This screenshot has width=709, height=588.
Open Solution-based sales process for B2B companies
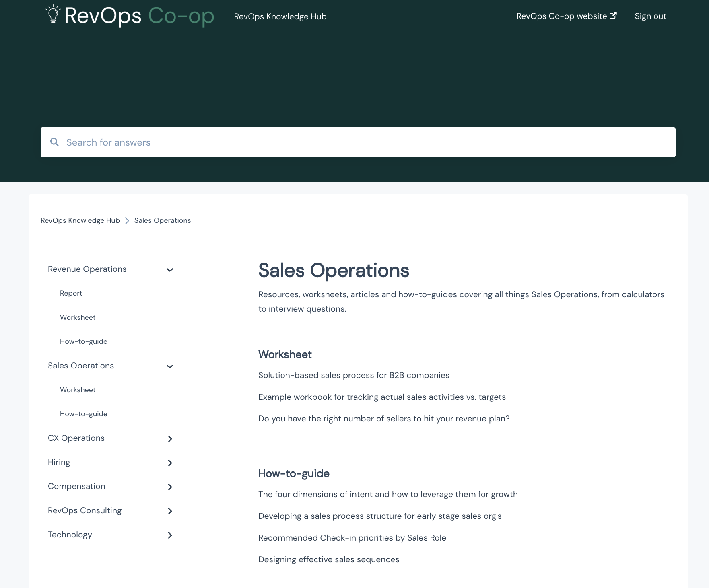point(354,375)
